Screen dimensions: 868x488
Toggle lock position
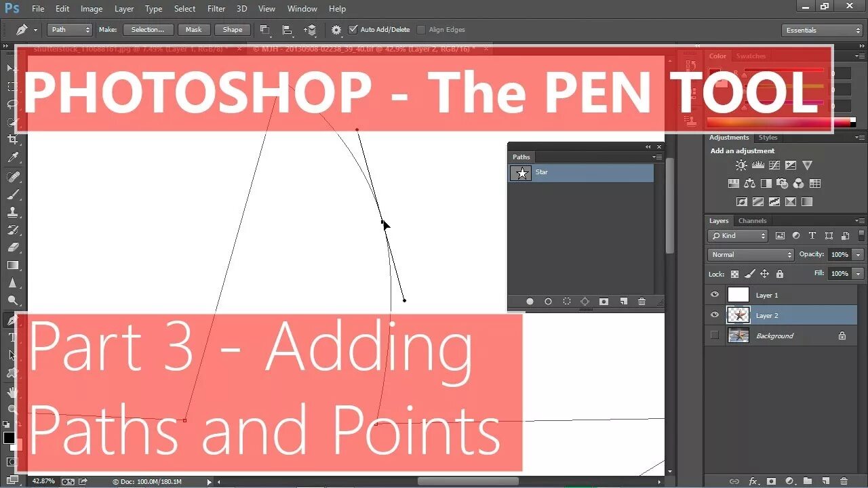764,274
